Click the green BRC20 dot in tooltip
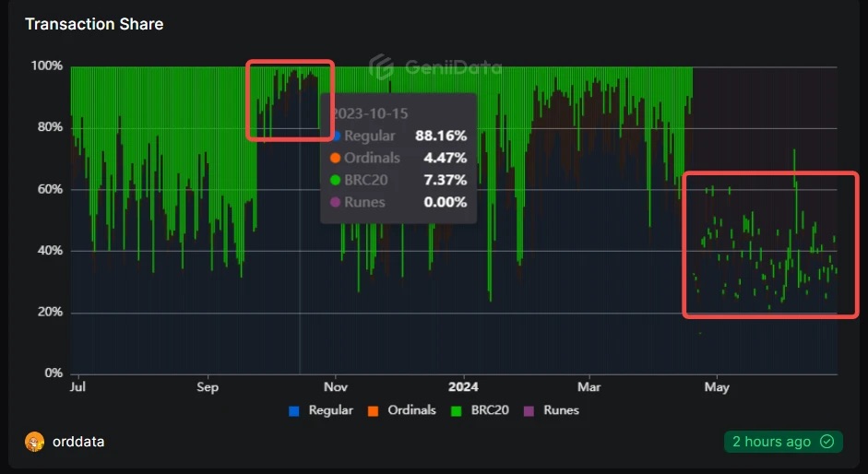Image resolution: width=868 pixels, height=474 pixels. coord(337,180)
